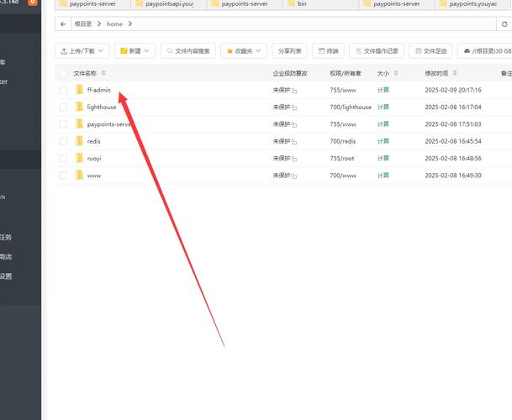Click the 未保护 status of ff-admin
Image resolution: width=512 pixels, height=420 pixels.
(282, 90)
